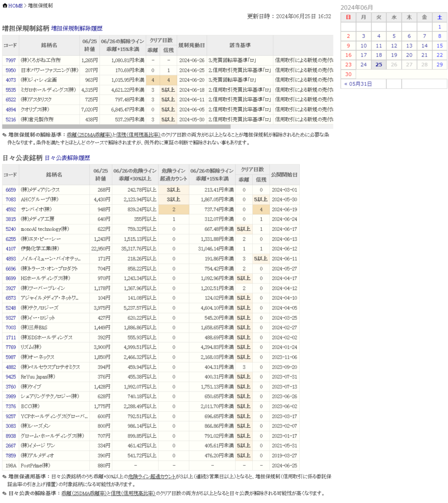Open stock code 7859 link
The height and width of the screenshot is (503, 448).
pos(11,455)
